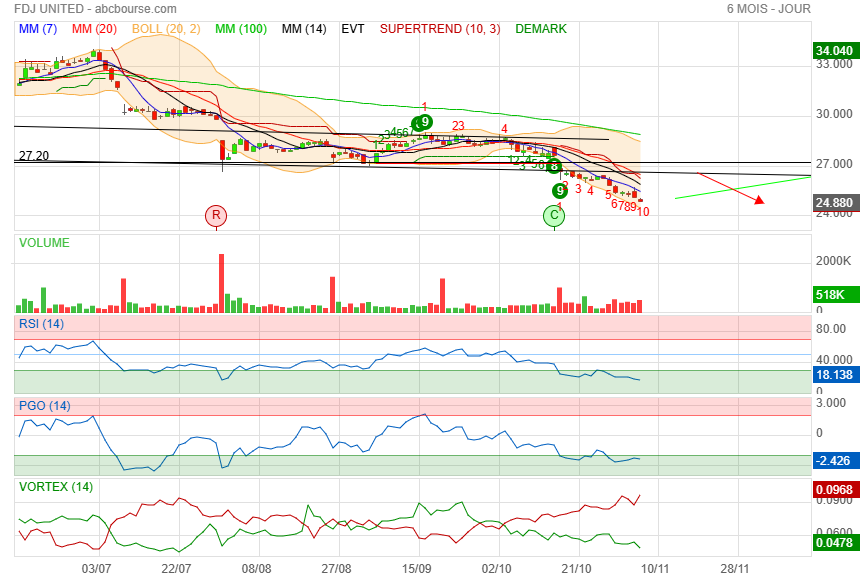
Task: Toggle the MM (7) legend entry
Action: pyautogui.click(x=38, y=29)
